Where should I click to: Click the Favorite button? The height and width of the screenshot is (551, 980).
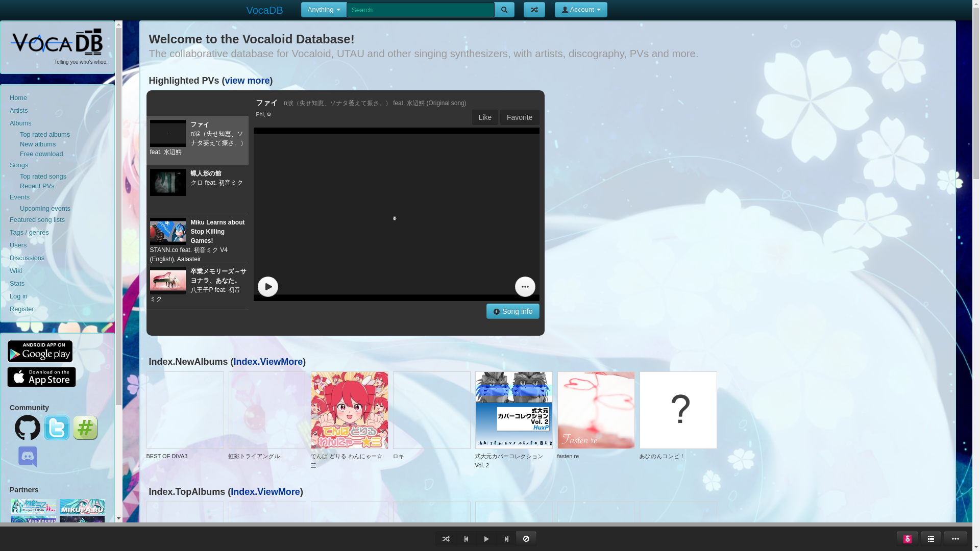pos(520,117)
